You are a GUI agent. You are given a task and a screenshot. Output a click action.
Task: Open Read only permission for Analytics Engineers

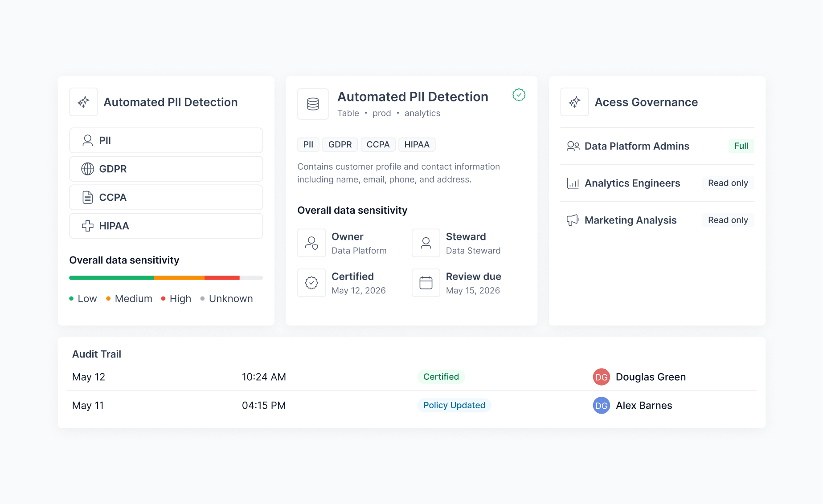728,183
